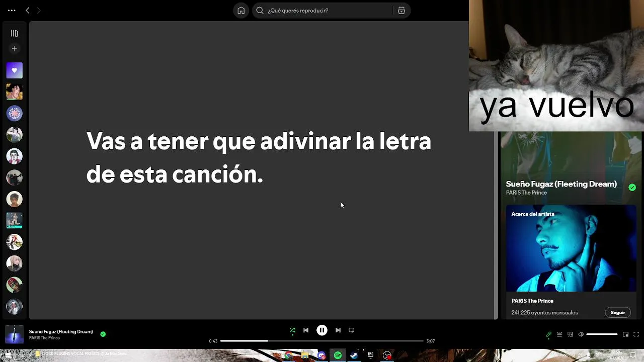Click the volume slider
This screenshot has width=644, height=362.
tap(602, 334)
